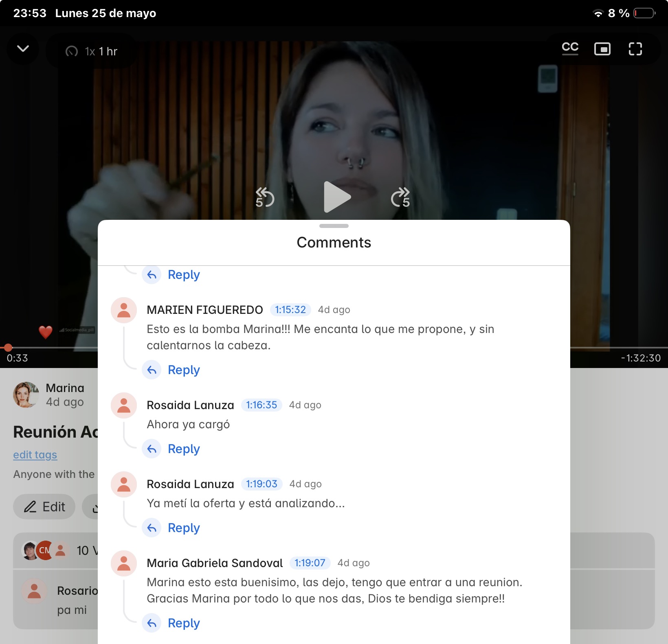This screenshot has height=644, width=668.
Task: Open MARIEN FIGUEREDO's profile avatar
Action: pyautogui.click(x=124, y=310)
